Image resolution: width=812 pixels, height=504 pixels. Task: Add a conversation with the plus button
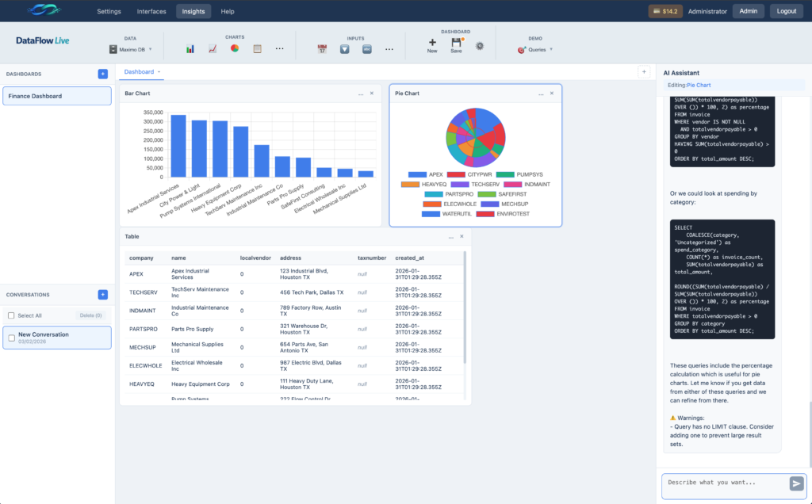[x=102, y=294]
